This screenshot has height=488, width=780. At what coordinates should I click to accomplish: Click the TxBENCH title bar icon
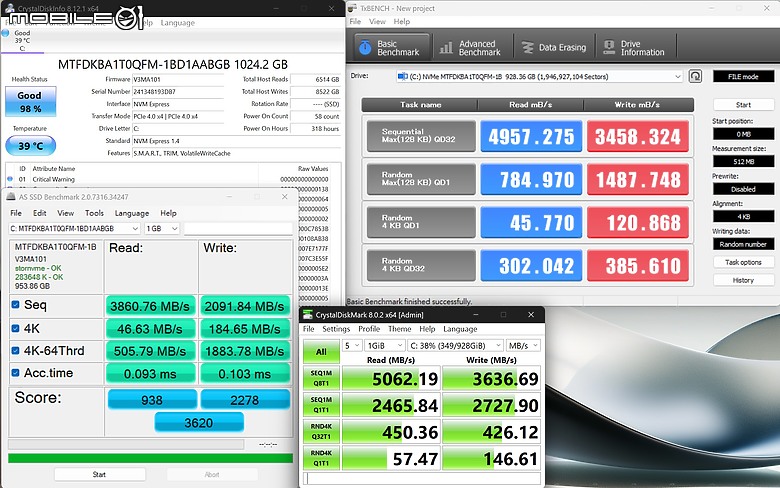tap(353, 8)
